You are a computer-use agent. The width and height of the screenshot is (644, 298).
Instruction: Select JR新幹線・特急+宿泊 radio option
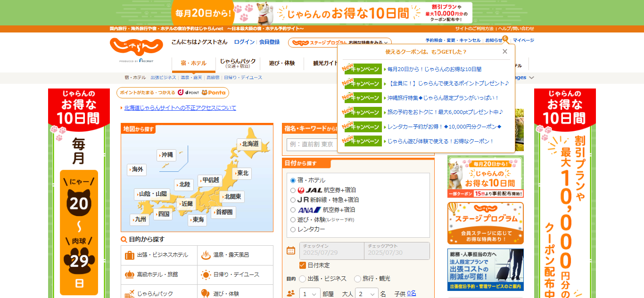coord(293,200)
